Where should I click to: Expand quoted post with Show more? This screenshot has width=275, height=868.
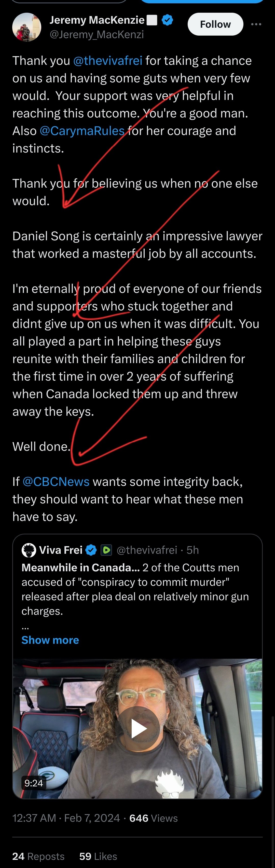50,640
